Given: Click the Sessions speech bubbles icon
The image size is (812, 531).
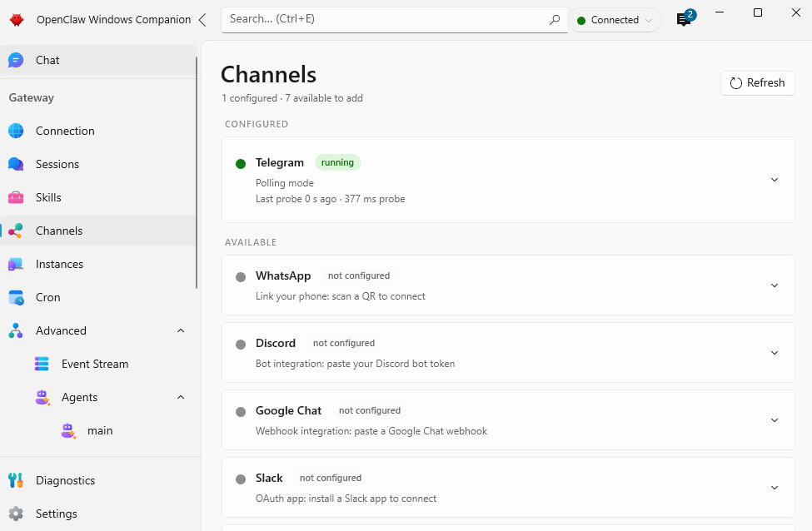Looking at the screenshot, I should point(16,164).
